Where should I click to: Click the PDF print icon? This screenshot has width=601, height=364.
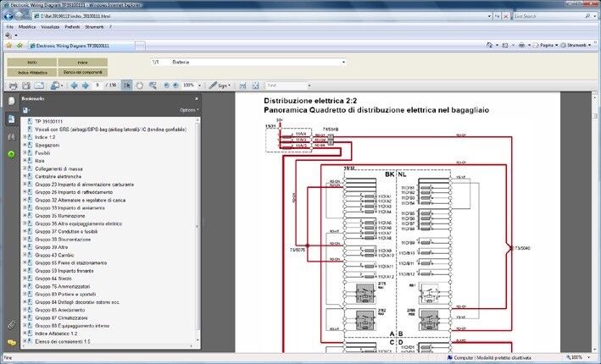(x=12, y=85)
